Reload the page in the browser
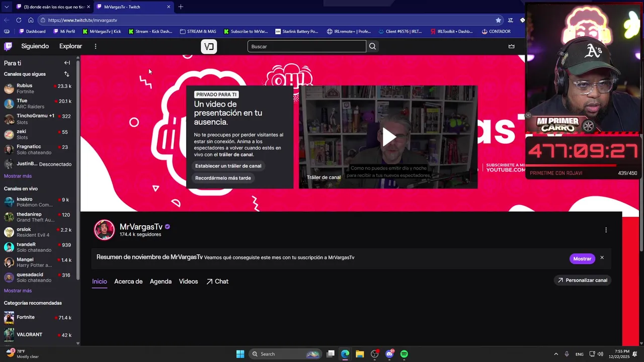The width and height of the screenshot is (644, 362). 19,20
